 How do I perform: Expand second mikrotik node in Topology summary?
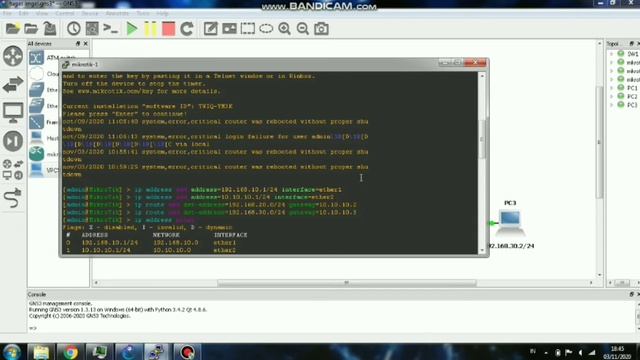point(611,71)
